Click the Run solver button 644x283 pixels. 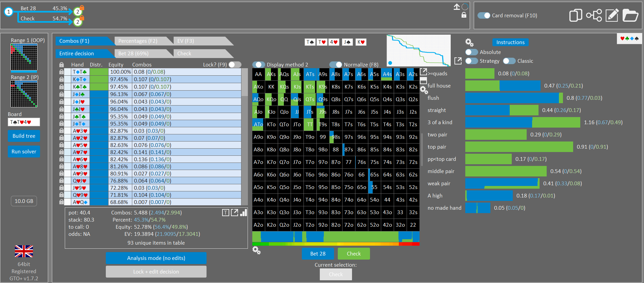click(24, 152)
